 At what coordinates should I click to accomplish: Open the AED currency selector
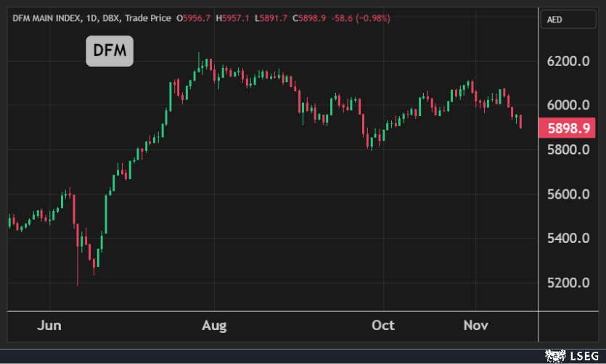point(570,20)
